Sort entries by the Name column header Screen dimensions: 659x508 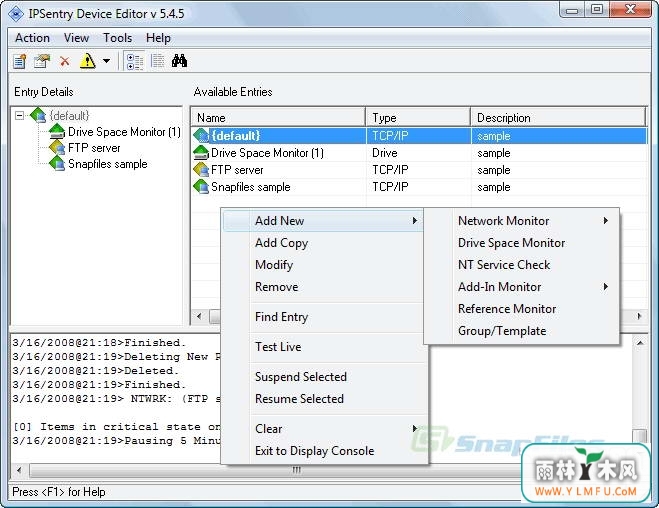click(278, 117)
